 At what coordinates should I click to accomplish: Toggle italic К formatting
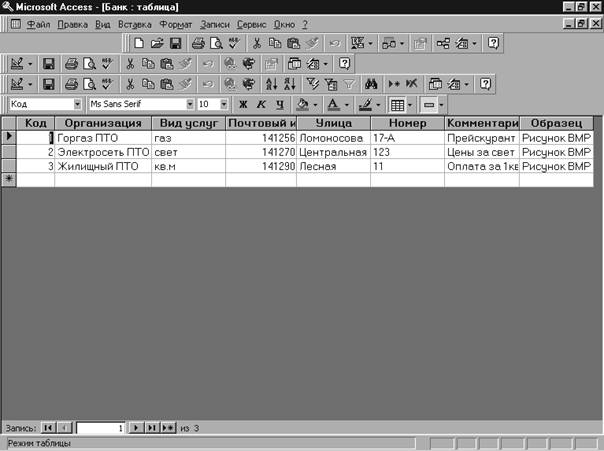[261, 104]
